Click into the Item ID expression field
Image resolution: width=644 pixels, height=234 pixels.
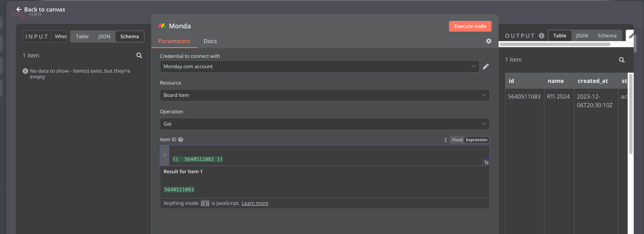pyautogui.click(x=326, y=155)
